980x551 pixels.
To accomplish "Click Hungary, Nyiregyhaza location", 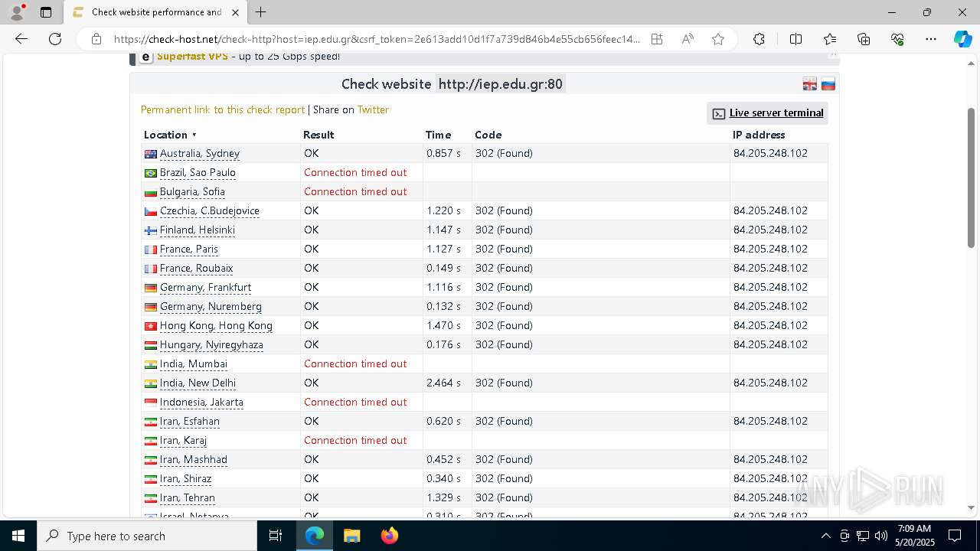I will 211,345.
